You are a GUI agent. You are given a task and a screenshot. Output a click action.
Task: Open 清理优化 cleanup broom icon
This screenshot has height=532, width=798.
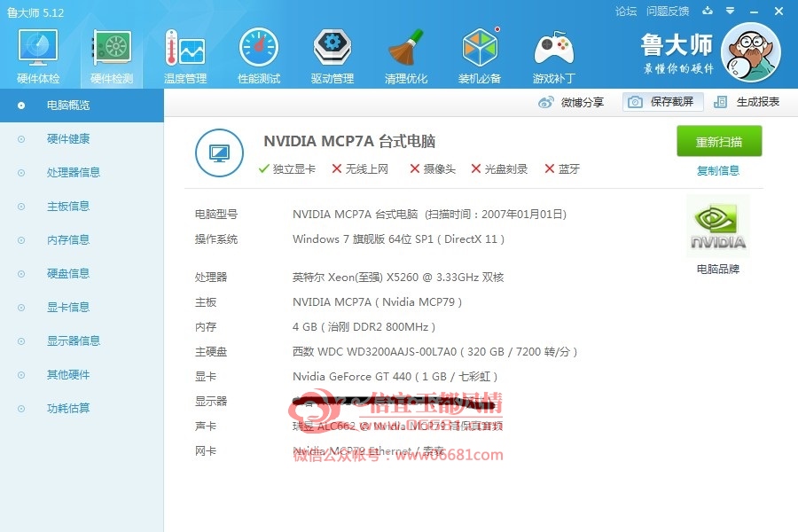tap(405, 48)
